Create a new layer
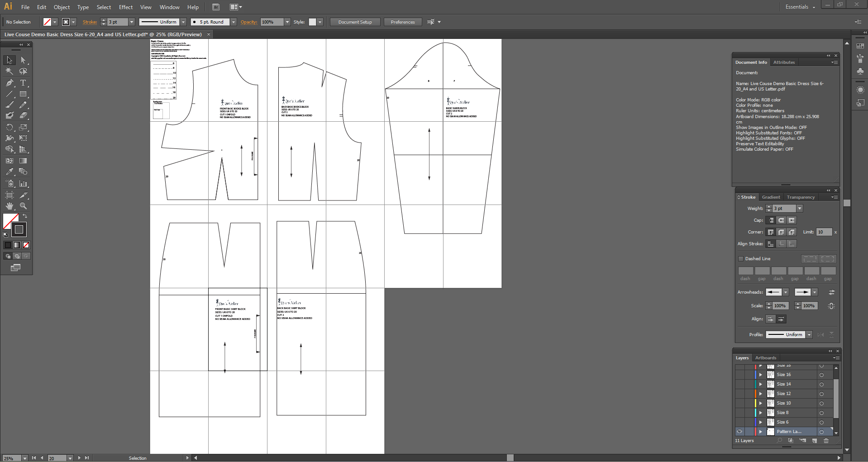This screenshot has height=462, width=868. pyautogui.click(x=814, y=441)
